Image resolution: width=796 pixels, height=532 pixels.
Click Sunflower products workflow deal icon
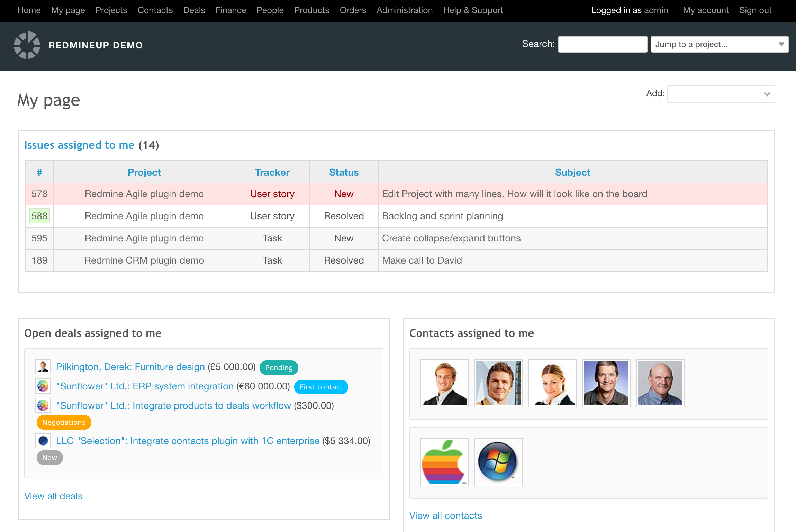[43, 405]
